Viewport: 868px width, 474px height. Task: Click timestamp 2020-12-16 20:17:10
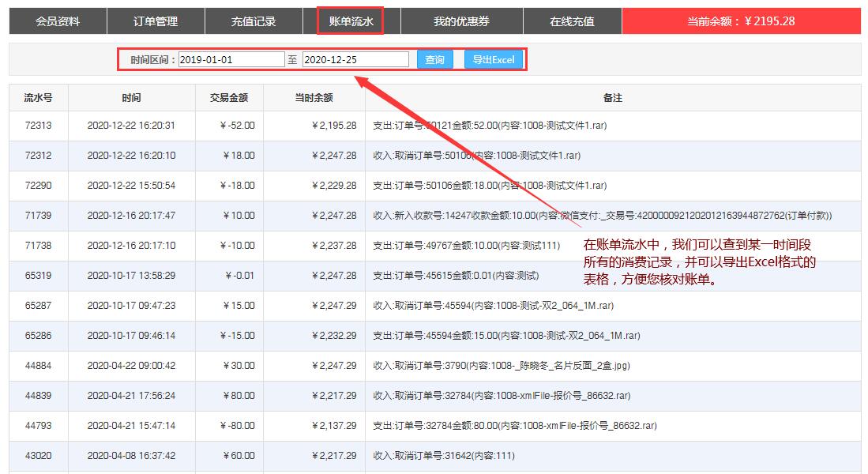(x=131, y=246)
